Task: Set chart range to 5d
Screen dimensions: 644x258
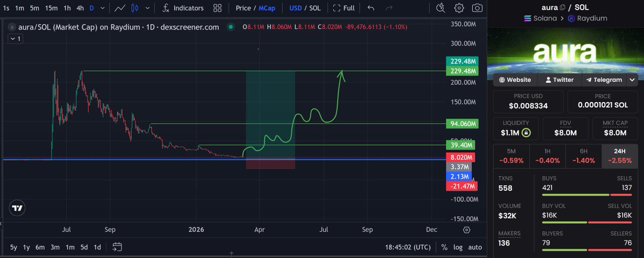Action: [x=84, y=247]
